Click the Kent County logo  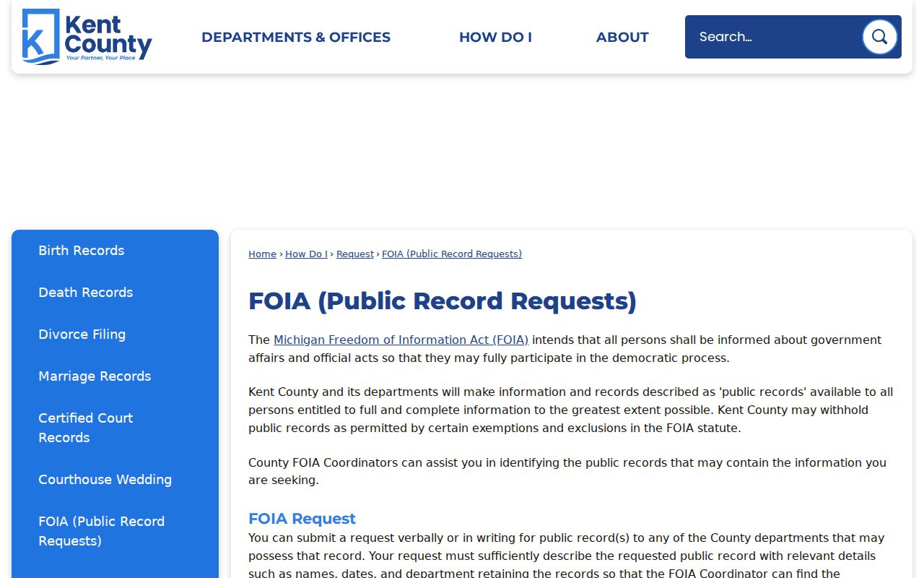tap(87, 37)
